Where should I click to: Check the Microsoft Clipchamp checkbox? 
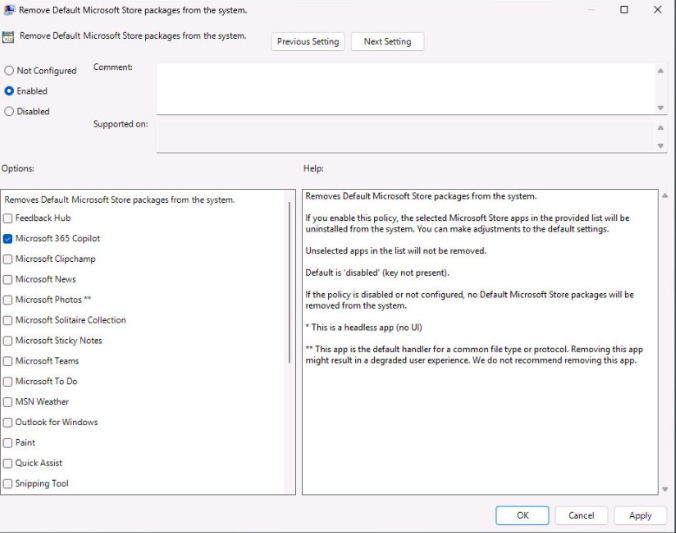click(8, 259)
